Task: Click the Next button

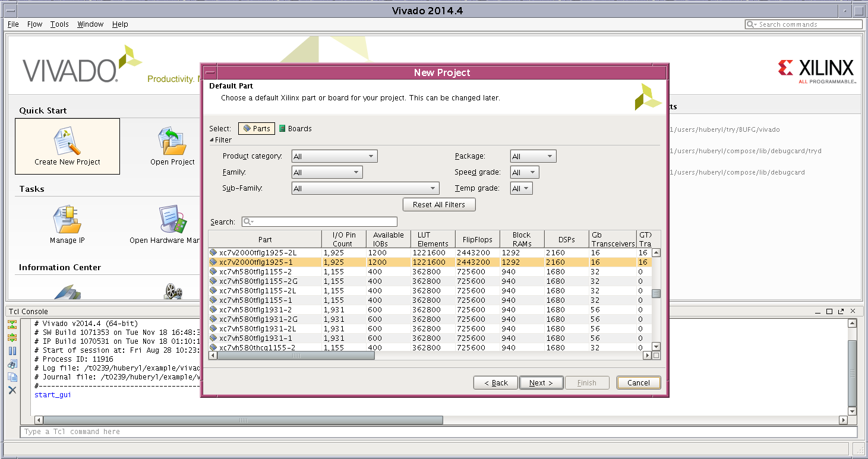Action: (x=541, y=383)
